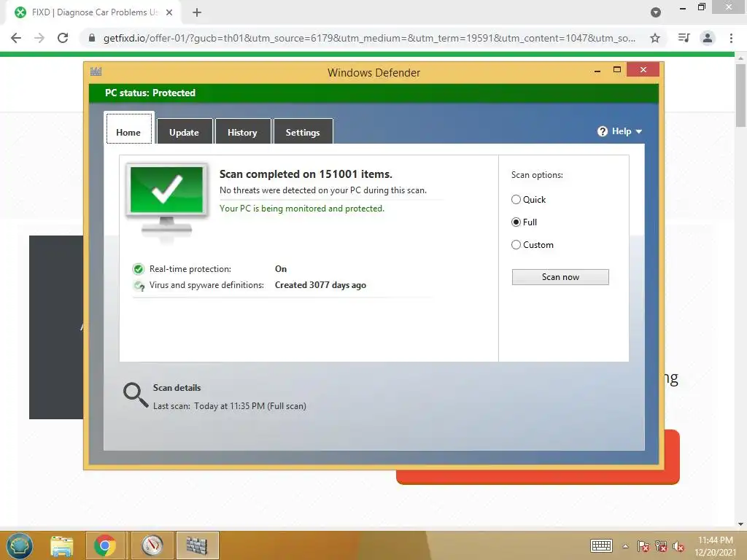This screenshot has height=560, width=747.
Task: Open the touch keyboard tray icon
Action: coord(601,545)
